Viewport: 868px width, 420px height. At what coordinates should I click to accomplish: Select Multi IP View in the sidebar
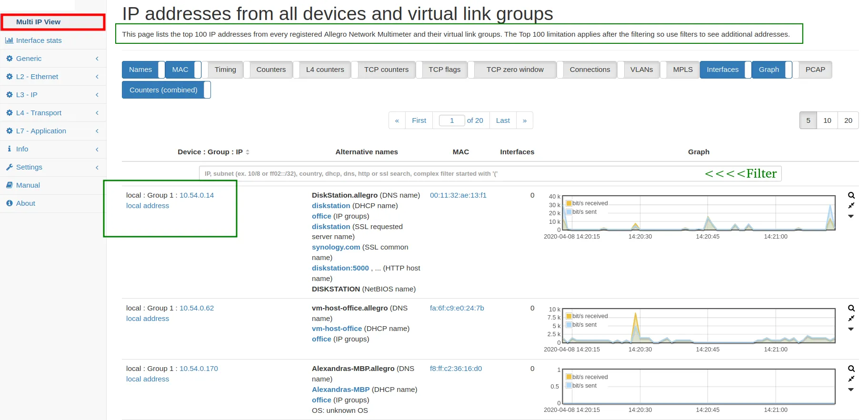tap(38, 22)
